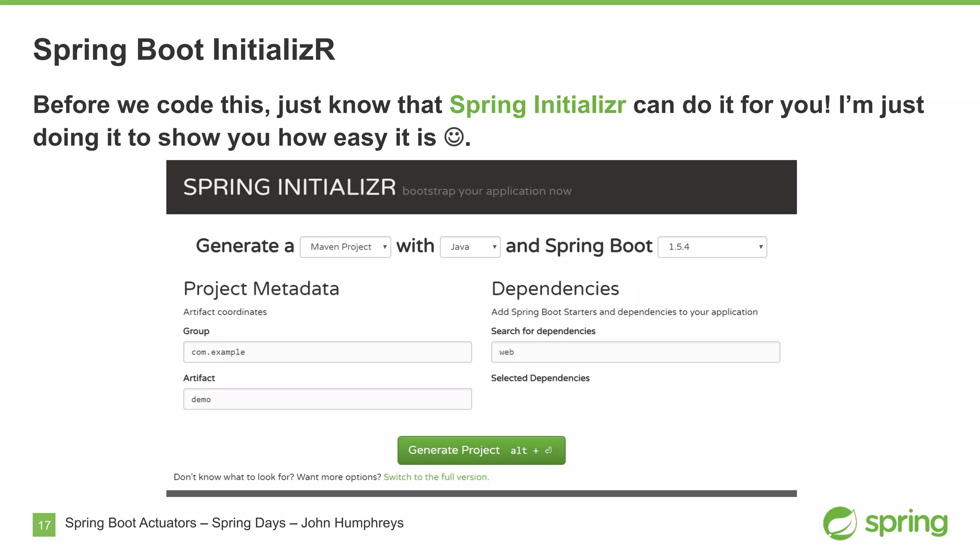Click the Selected Dependencies label
Viewport: 980px width, 551px height.
[x=540, y=378]
